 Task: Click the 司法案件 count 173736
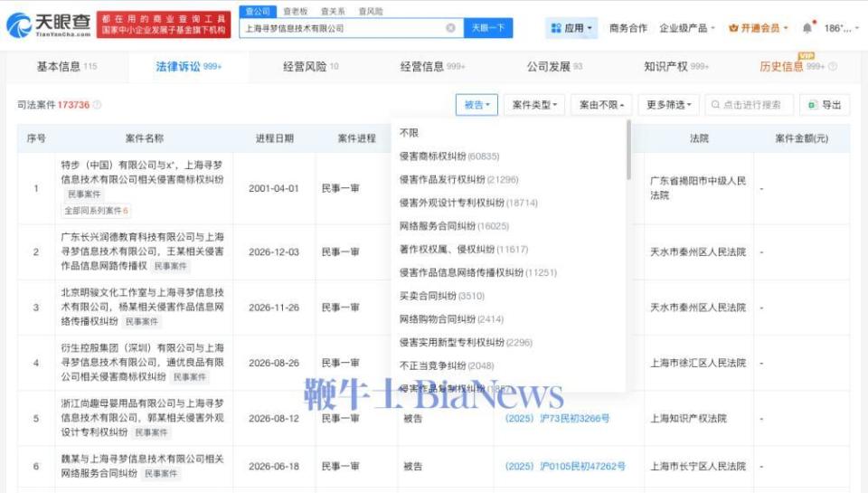pyautogui.click(x=73, y=105)
